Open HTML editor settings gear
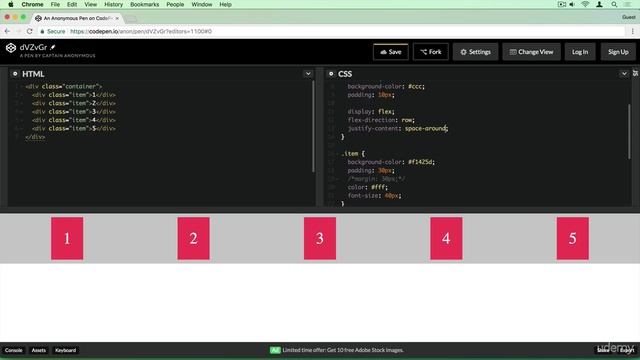The image size is (640, 360). tap(15, 74)
